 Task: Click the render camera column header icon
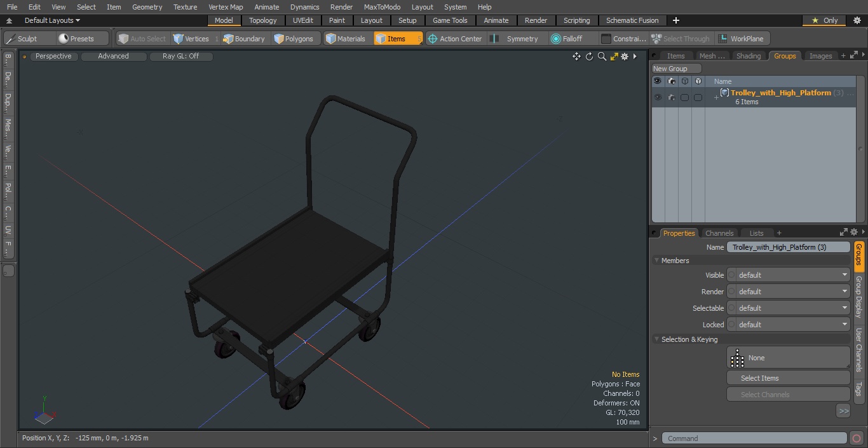(x=671, y=81)
